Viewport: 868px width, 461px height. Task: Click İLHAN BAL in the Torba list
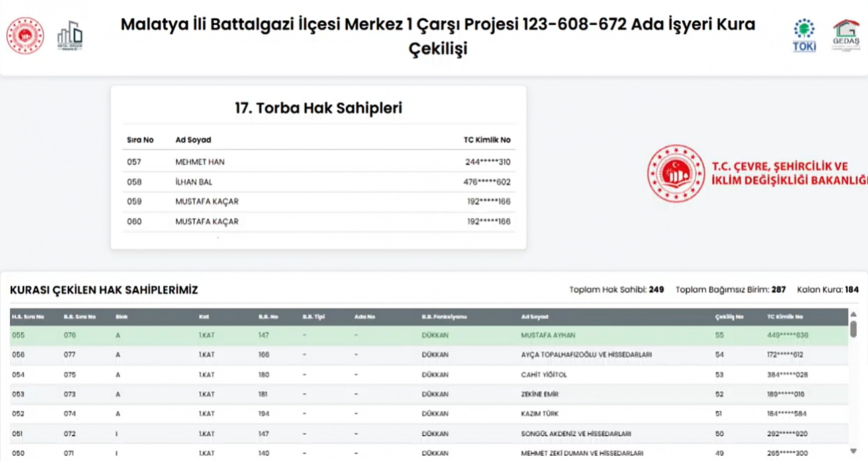pyautogui.click(x=194, y=182)
